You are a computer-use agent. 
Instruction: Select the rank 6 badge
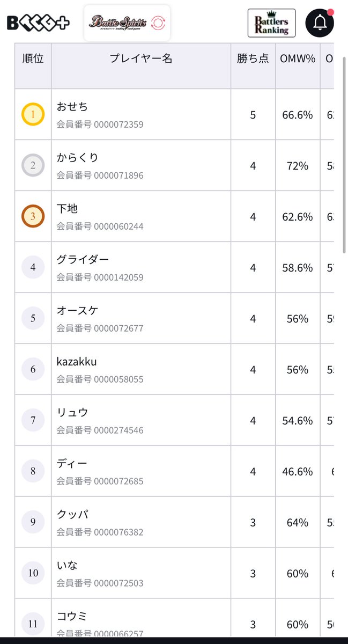(33, 369)
